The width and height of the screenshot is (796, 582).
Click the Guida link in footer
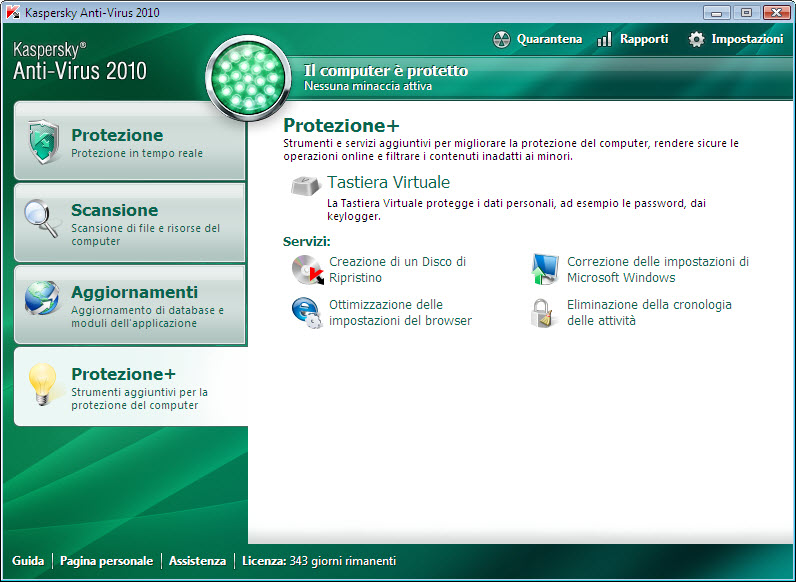coord(28,561)
